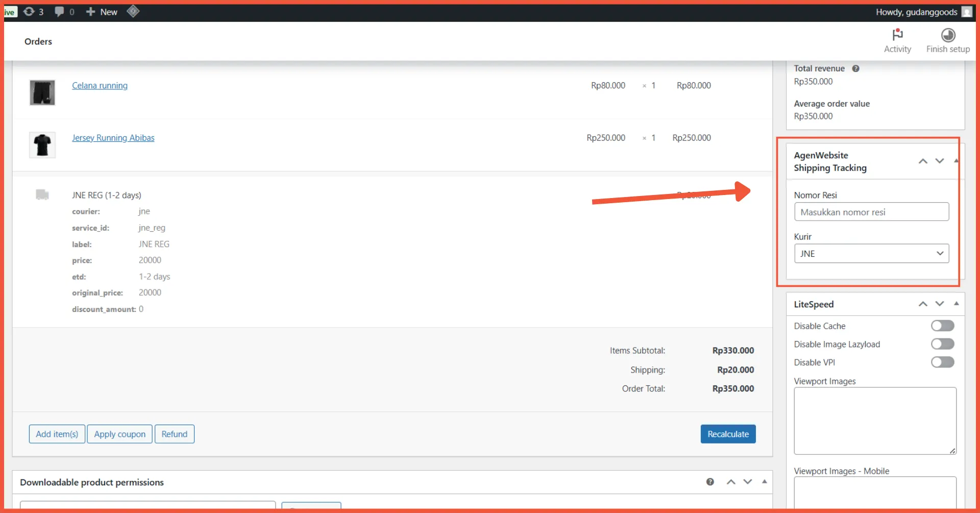
Task: Move the LiteSpeed panel down
Action: 940,304
